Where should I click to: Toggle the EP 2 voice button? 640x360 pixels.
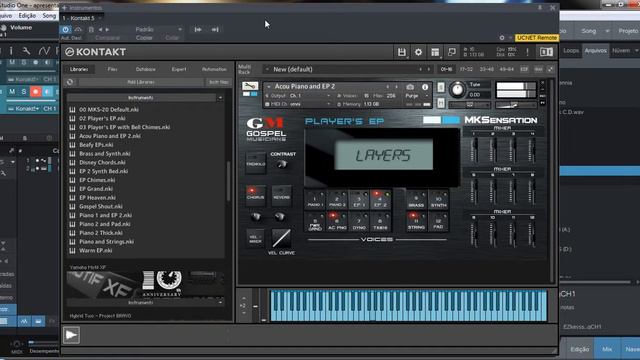click(380, 199)
